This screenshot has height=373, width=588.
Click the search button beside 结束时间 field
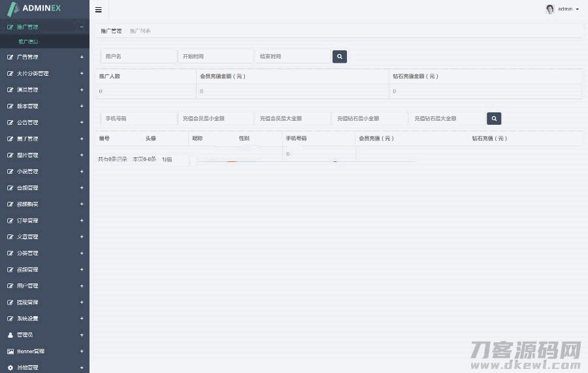[339, 57]
